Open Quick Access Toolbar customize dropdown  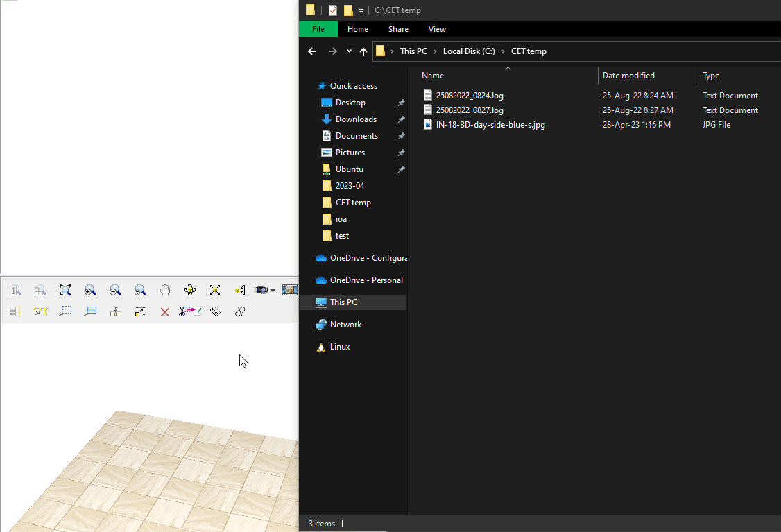click(361, 10)
